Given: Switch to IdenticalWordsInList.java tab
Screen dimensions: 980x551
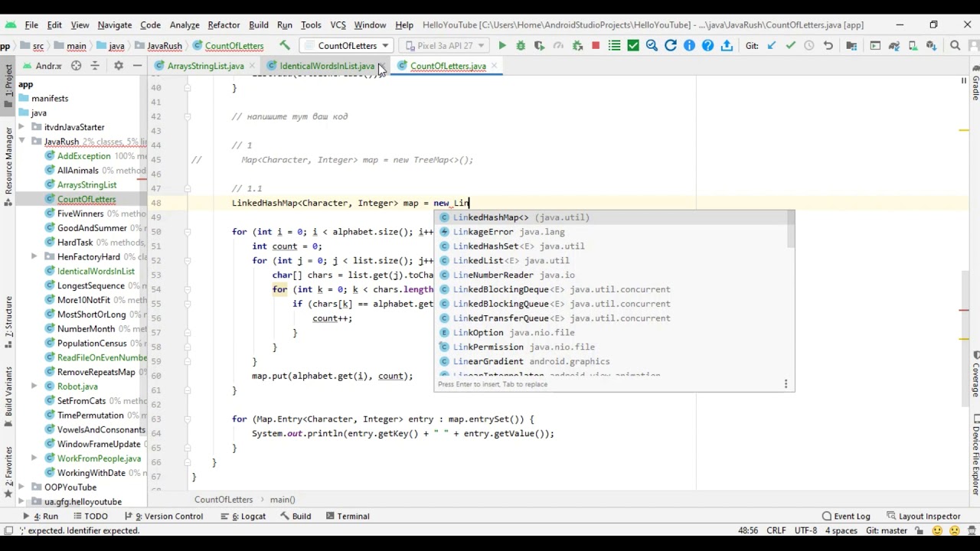Looking at the screenshot, I should [x=327, y=66].
